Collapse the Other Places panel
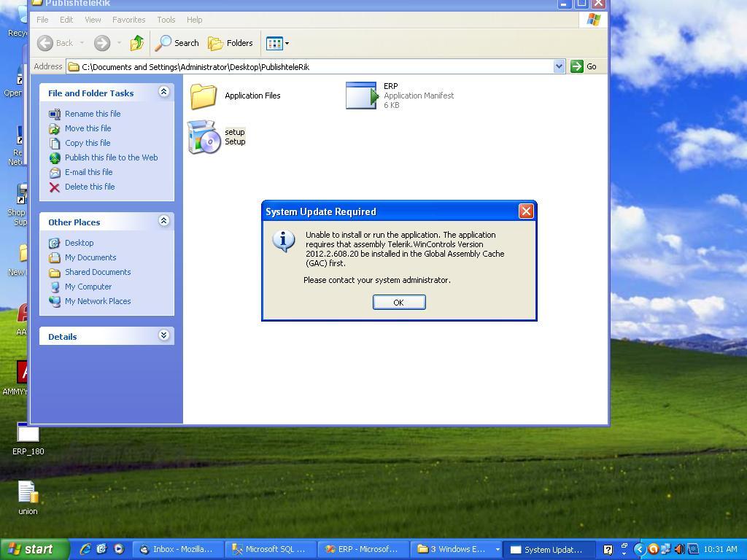Viewport: 747px width, 560px height. pos(163,220)
